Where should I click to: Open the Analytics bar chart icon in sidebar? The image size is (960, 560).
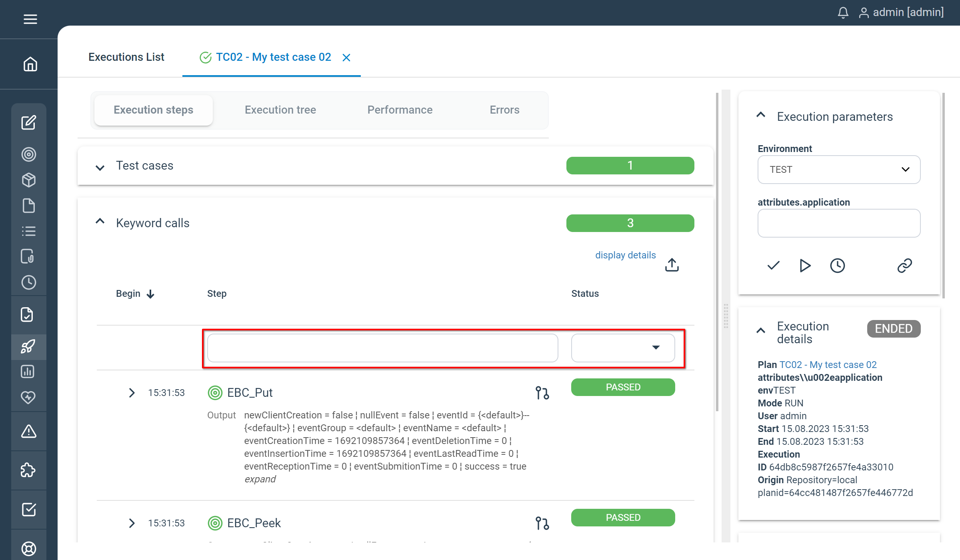(29, 371)
